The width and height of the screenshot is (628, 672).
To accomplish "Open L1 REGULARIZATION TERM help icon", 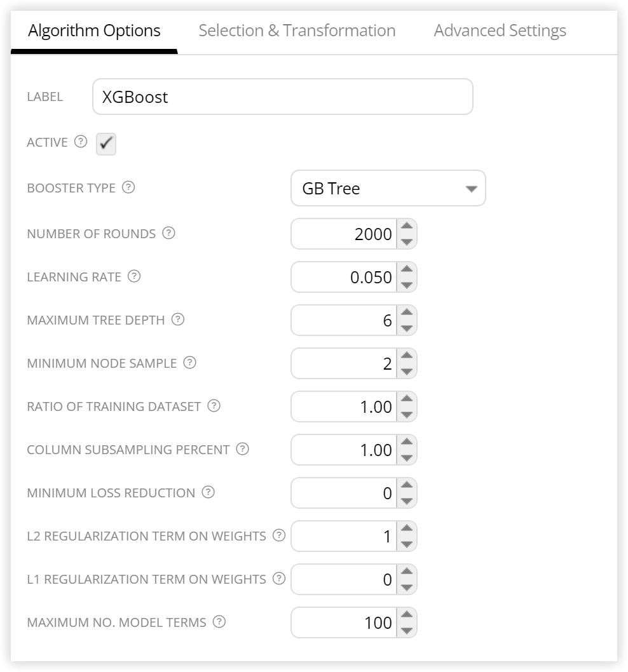I will (279, 579).
